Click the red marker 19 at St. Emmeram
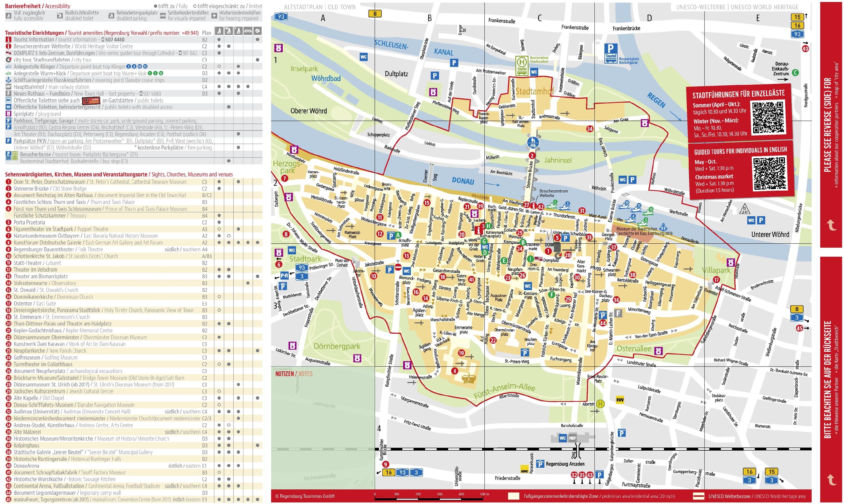The image size is (844, 504). pyautogui.click(x=461, y=353)
